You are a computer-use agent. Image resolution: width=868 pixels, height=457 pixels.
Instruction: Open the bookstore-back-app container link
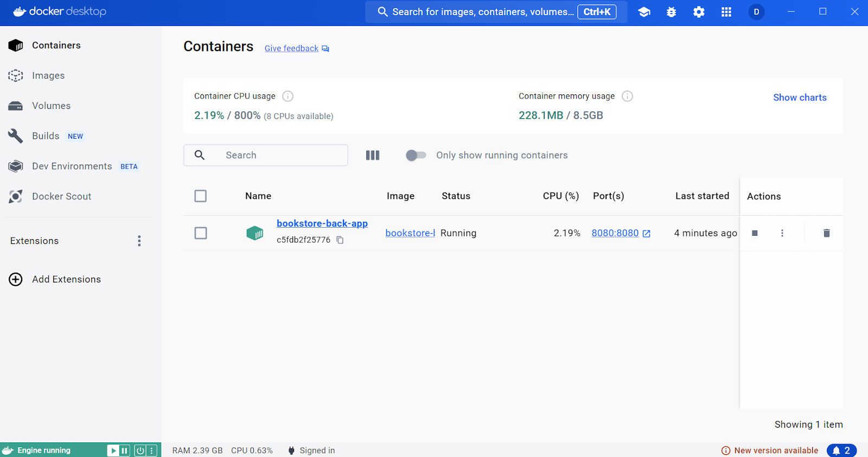click(322, 223)
